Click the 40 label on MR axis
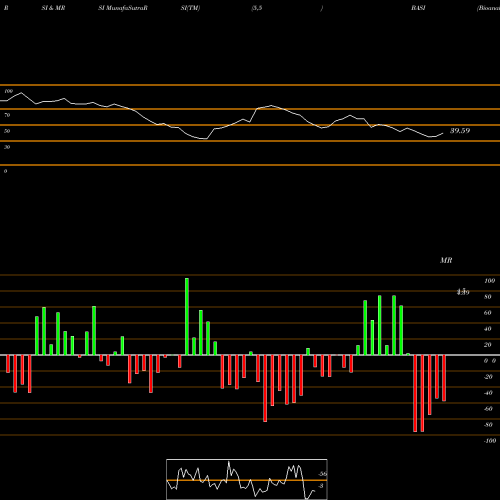 [x=488, y=329]
